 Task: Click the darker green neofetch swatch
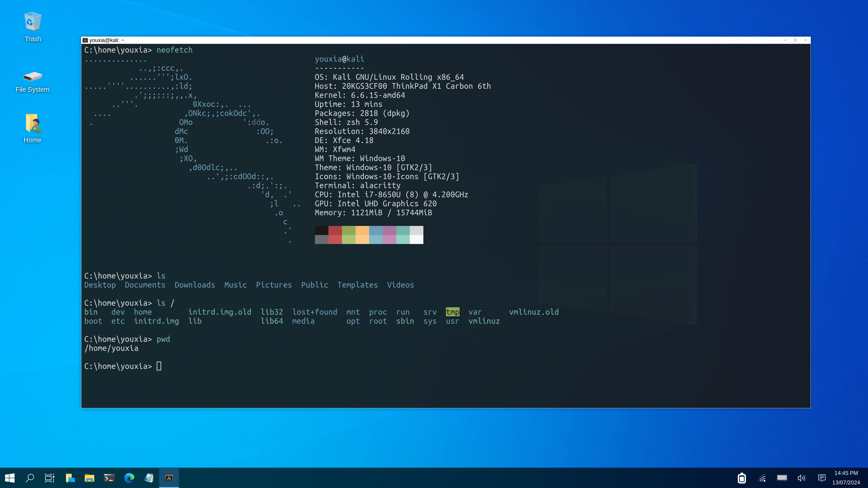tap(349, 230)
